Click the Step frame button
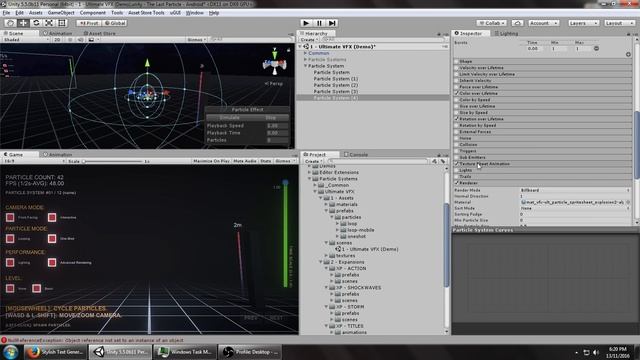The width and height of the screenshot is (640, 360). click(332, 23)
